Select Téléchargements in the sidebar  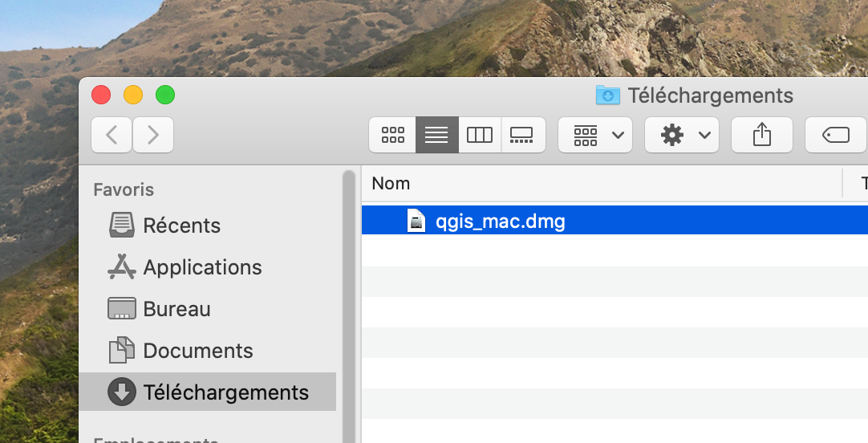[225, 392]
